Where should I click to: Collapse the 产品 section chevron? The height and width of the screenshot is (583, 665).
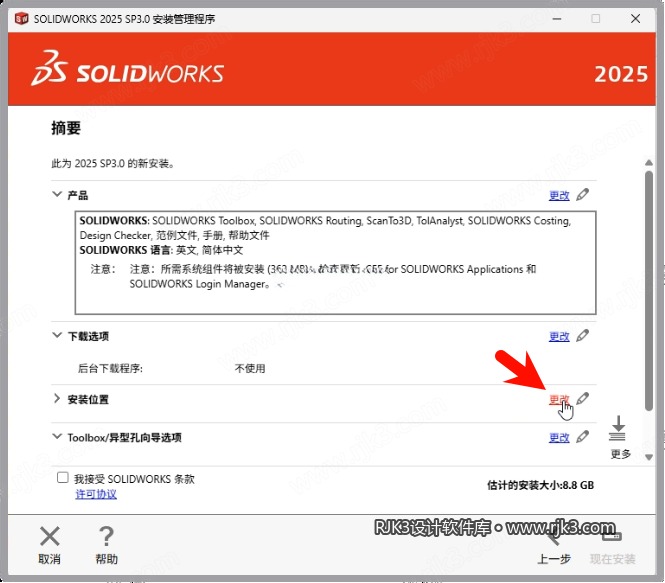57,194
